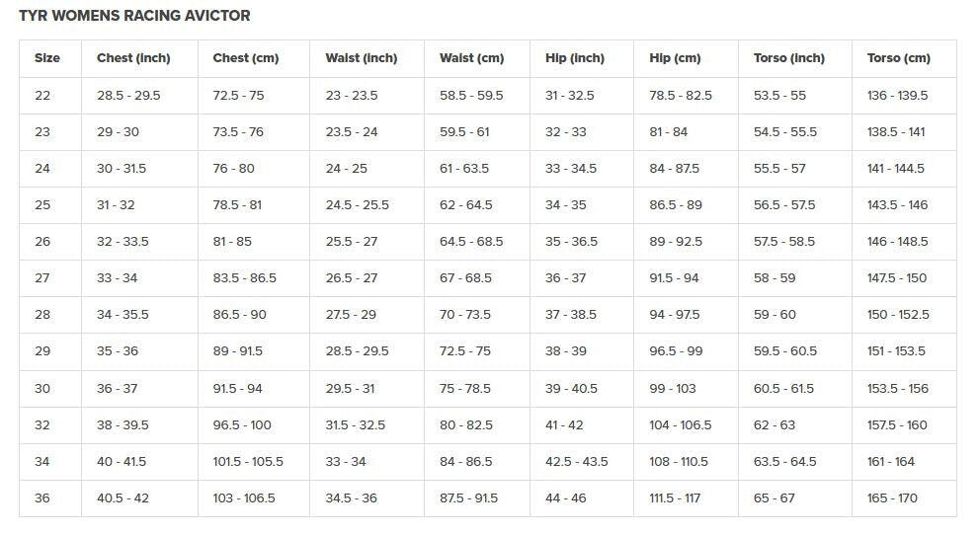Select the Hip (inch) column header

coord(575,58)
